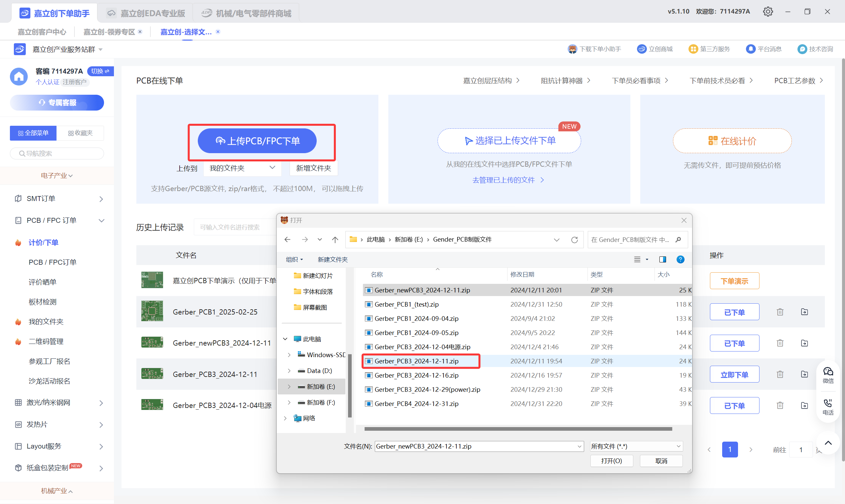Open 立创商城 from top bar
845x504 pixels.
coord(655,49)
